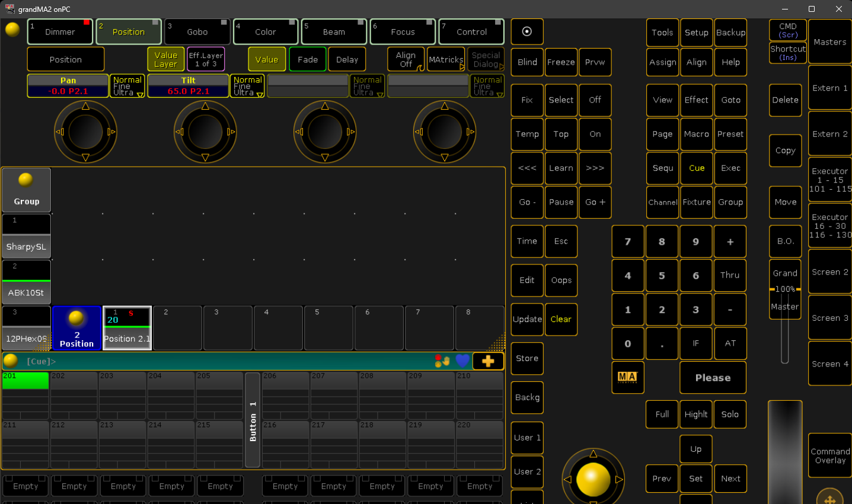Screen dimensions: 852x504
Task: Click the circular target icon above Blind
Action: pos(527,31)
